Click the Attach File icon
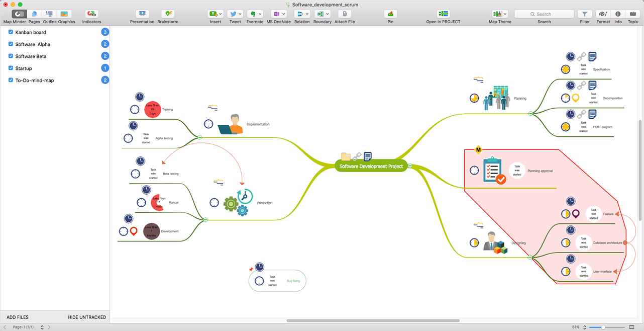Viewport: 644px width, 331px height. coord(345,14)
